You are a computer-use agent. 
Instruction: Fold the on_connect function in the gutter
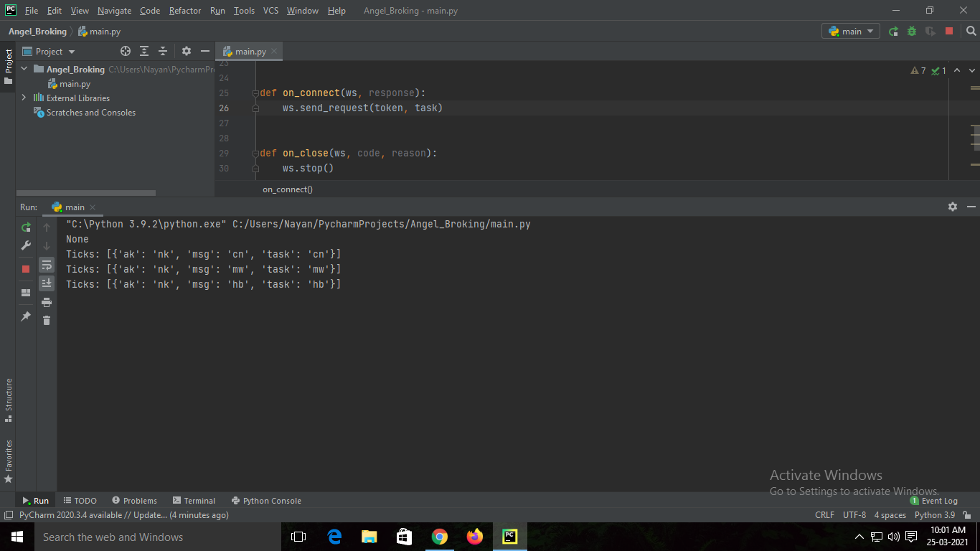pos(255,93)
